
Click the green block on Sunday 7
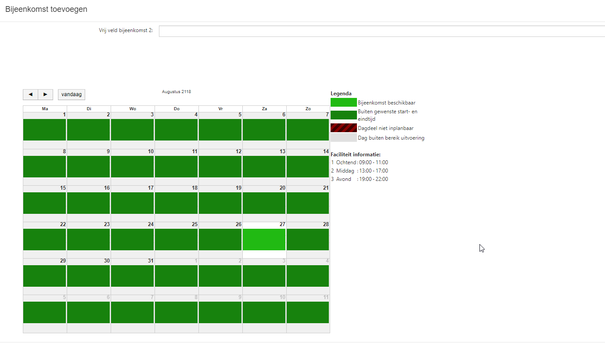308,130
